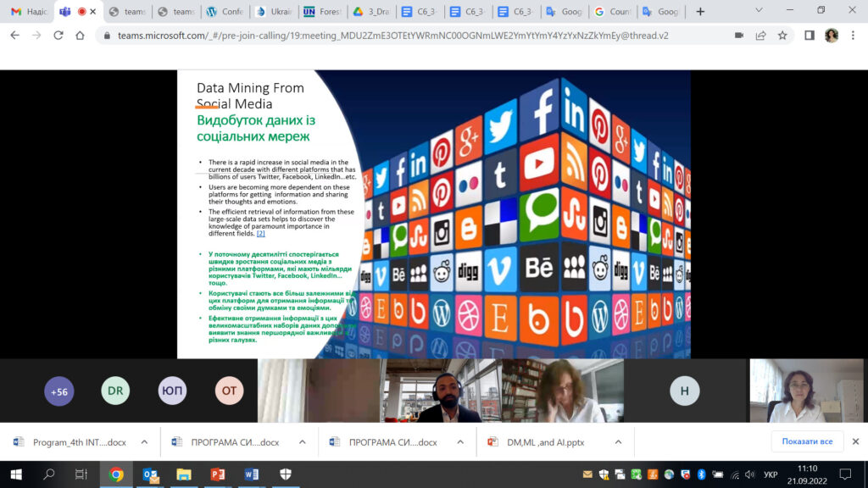Switch to the Gmail tab
The width and height of the screenshot is (868, 488).
coord(29,12)
